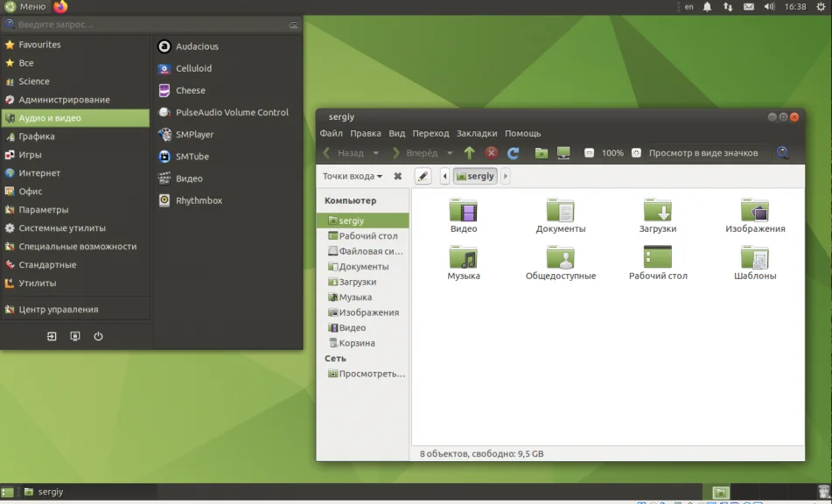
Task: Click the Reload icon in Caja toolbar
Action: pos(514,153)
